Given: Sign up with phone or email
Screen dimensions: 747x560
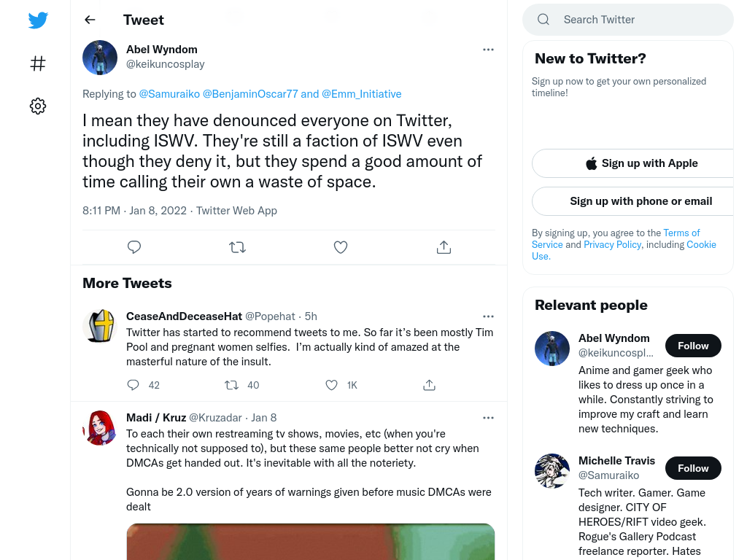Looking at the screenshot, I should 640,201.
